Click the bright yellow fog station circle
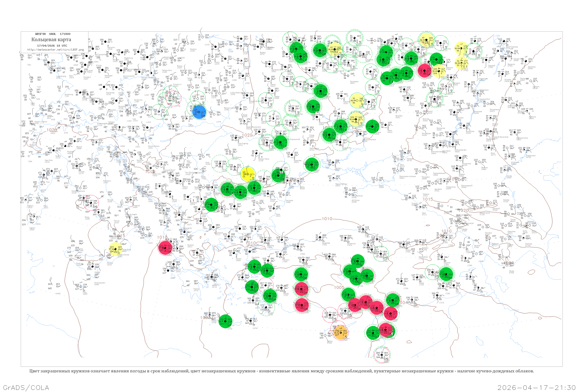 pos(248,174)
